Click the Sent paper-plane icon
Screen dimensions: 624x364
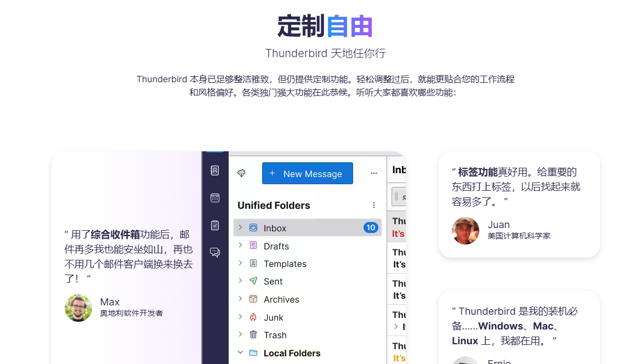253,281
